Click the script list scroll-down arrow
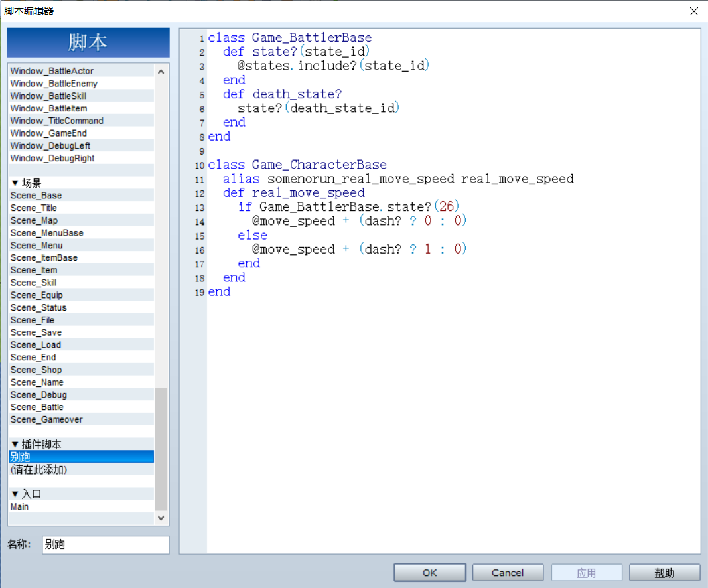The image size is (708, 588). pos(161,518)
